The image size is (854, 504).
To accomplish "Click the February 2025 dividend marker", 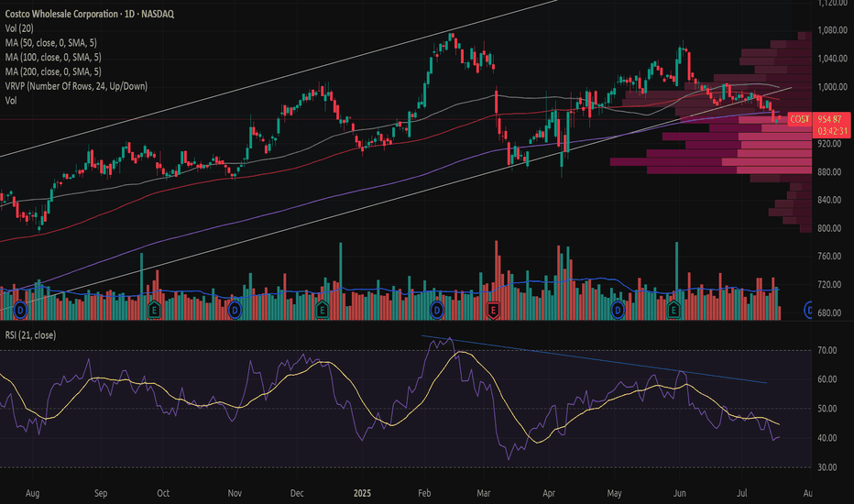I will tap(436, 310).
